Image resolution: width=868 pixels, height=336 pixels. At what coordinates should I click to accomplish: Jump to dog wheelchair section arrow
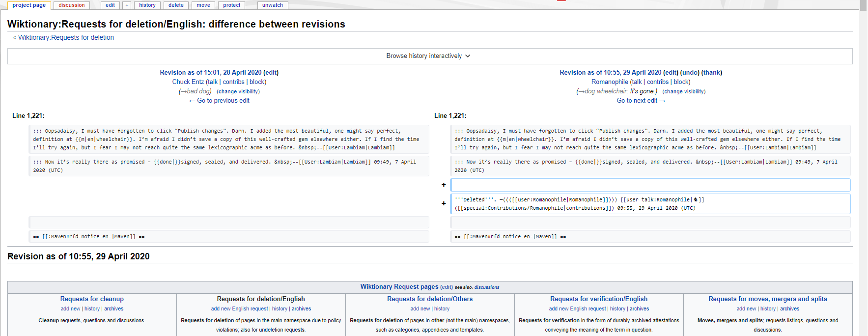(x=581, y=91)
